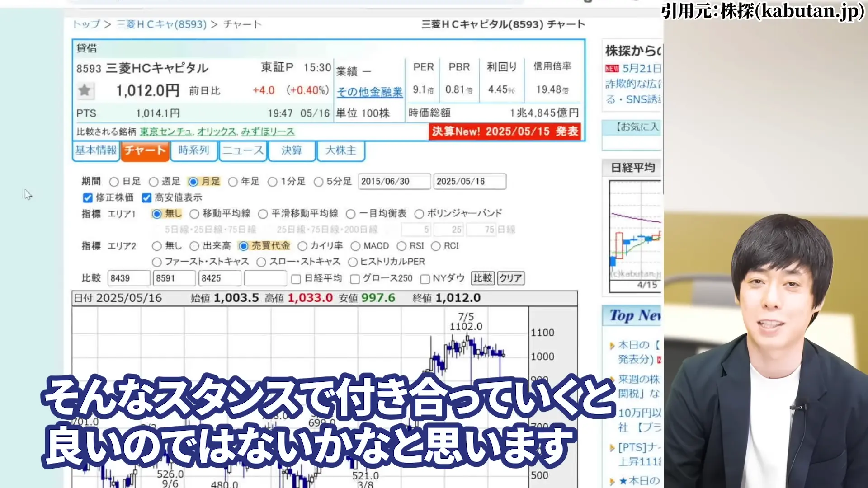The width and height of the screenshot is (868, 488).
Task: Click the comparison code field 8439
Action: tap(129, 278)
